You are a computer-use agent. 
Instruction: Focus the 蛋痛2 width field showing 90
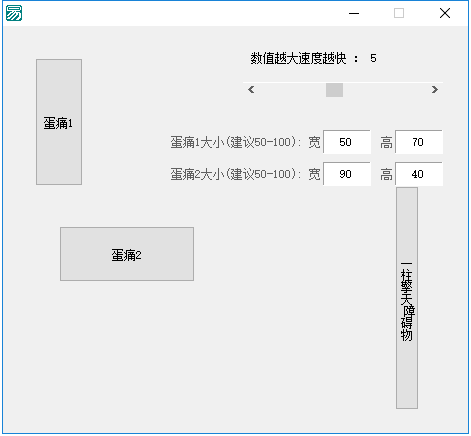pos(347,174)
